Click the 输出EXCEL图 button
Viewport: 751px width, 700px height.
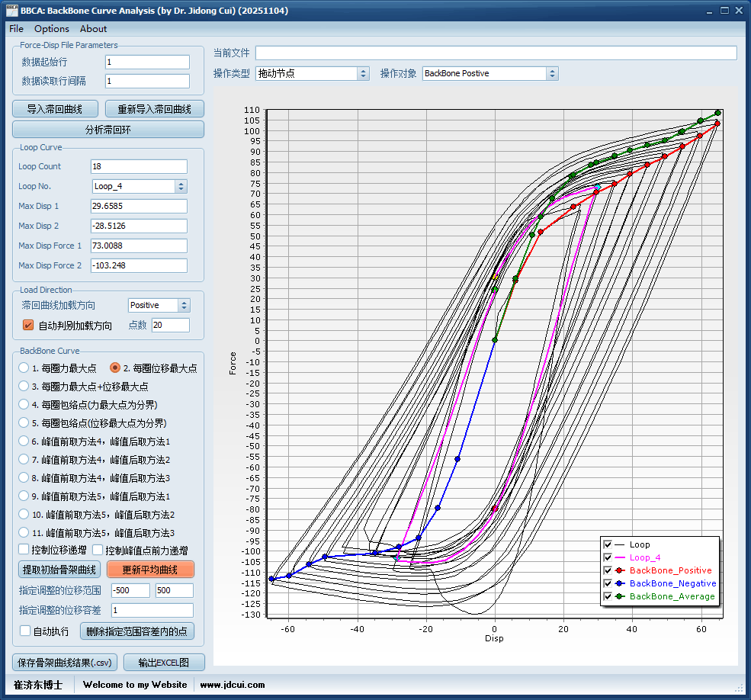tap(163, 663)
